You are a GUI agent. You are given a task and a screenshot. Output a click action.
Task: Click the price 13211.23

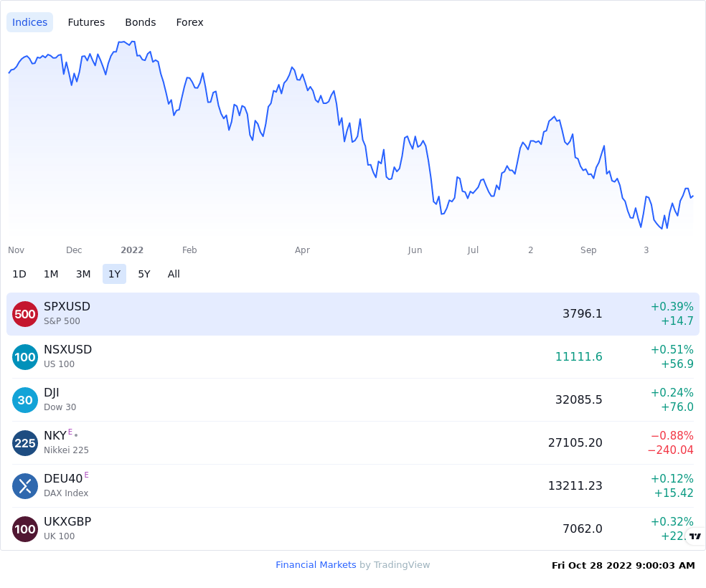[x=575, y=486]
